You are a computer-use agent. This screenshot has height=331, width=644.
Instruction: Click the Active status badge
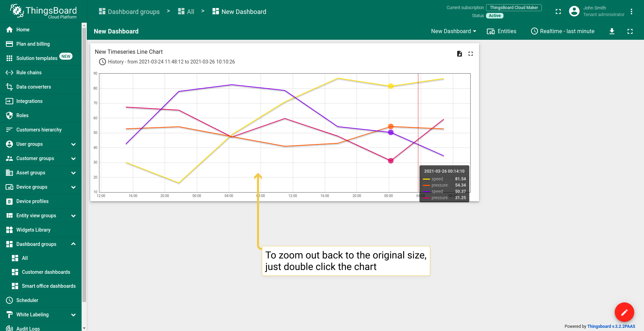coord(495,16)
